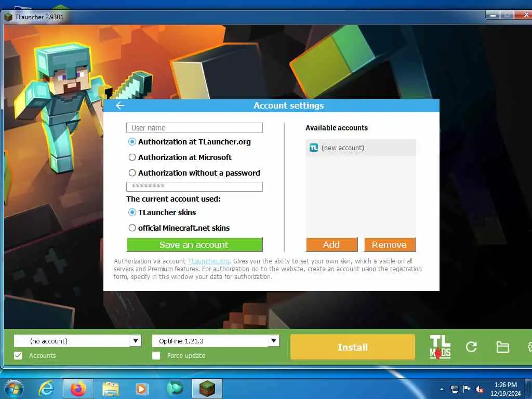Refresh the launcher versions list
This screenshot has width=532, height=399.
[x=471, y=347]
